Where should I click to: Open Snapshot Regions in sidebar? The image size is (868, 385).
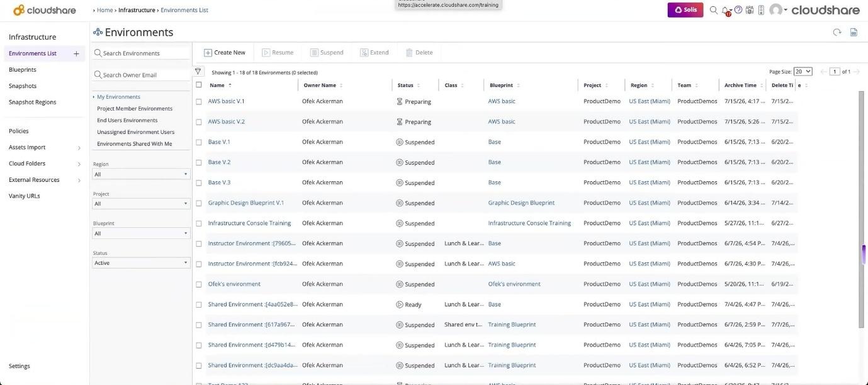33,102
